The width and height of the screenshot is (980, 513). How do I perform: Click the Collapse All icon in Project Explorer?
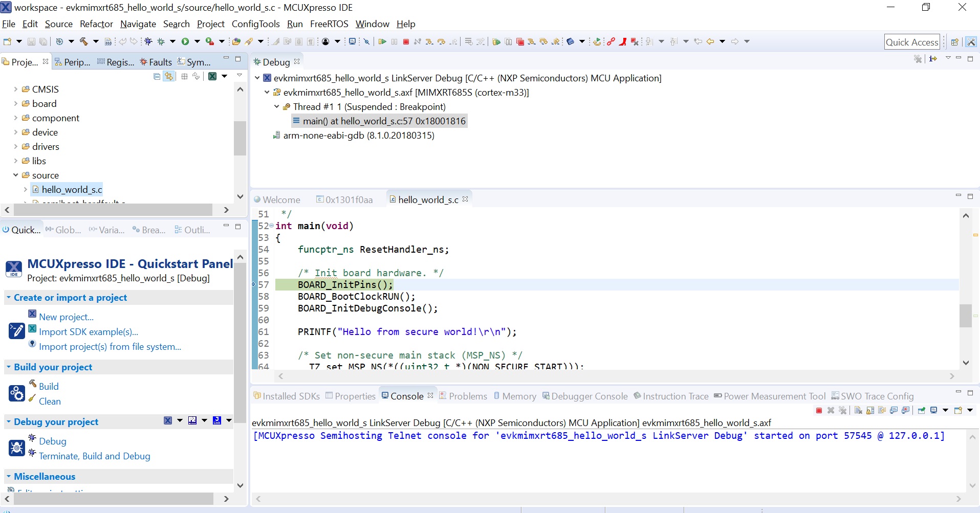157,76
